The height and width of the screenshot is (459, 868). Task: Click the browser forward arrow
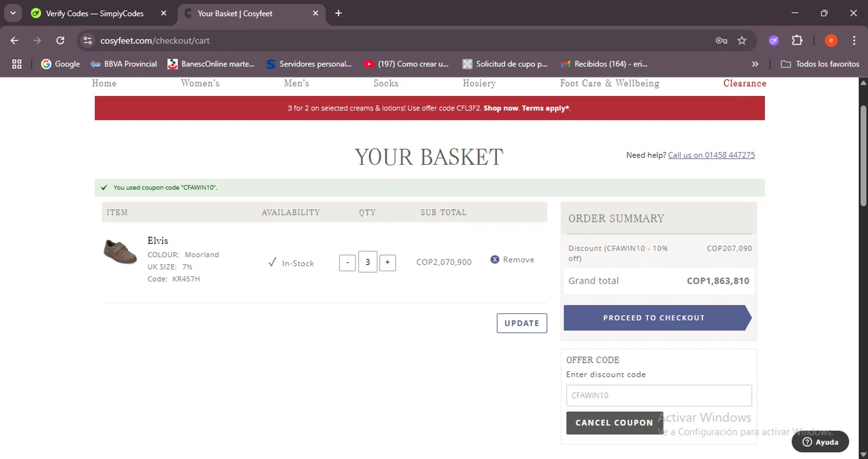pyautogui.click(x=37, y=40)
